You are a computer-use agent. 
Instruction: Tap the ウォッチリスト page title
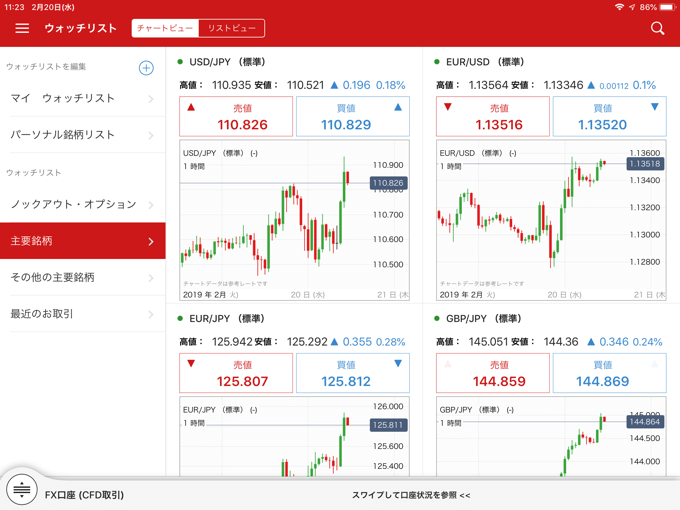pyautogui.click(x=81, y=28)
